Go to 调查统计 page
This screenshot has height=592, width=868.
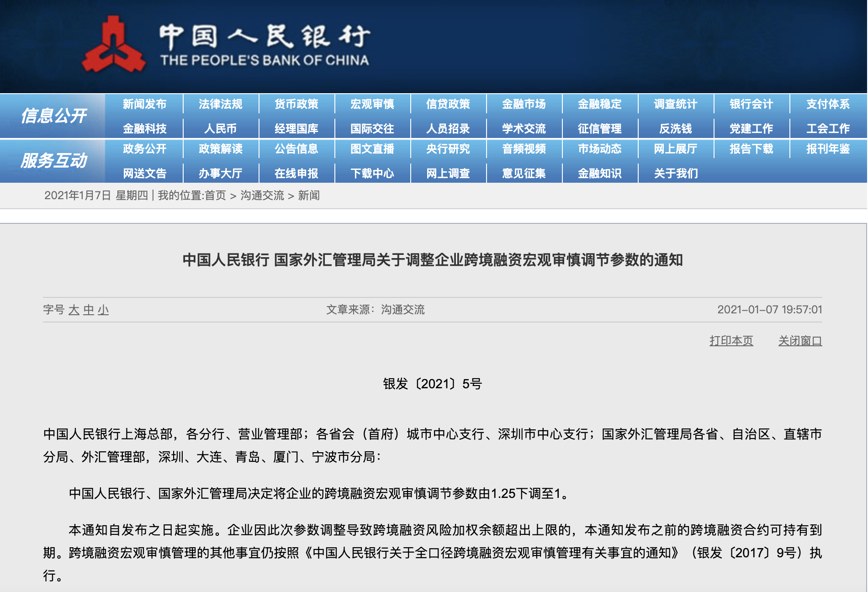click(675, 104)
